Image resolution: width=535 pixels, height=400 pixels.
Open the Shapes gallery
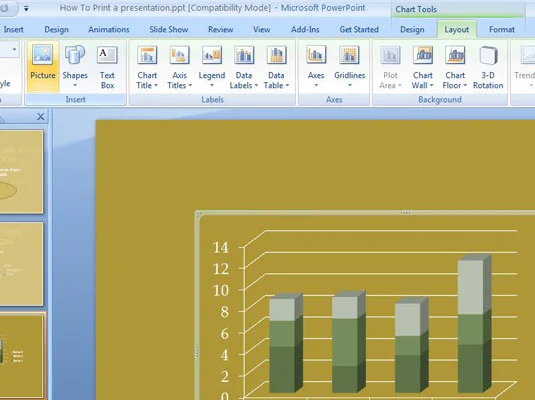(x=75, y=67)
